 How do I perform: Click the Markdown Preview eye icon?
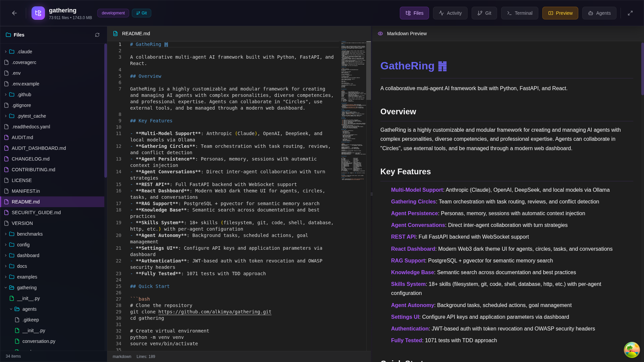pyautogui.click(x=380, y=34)
